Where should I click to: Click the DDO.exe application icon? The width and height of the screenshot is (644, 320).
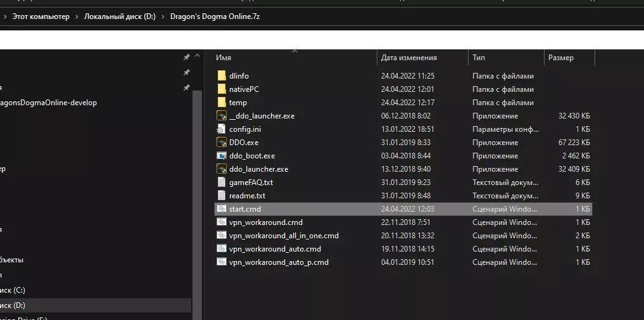click(222, 142)
